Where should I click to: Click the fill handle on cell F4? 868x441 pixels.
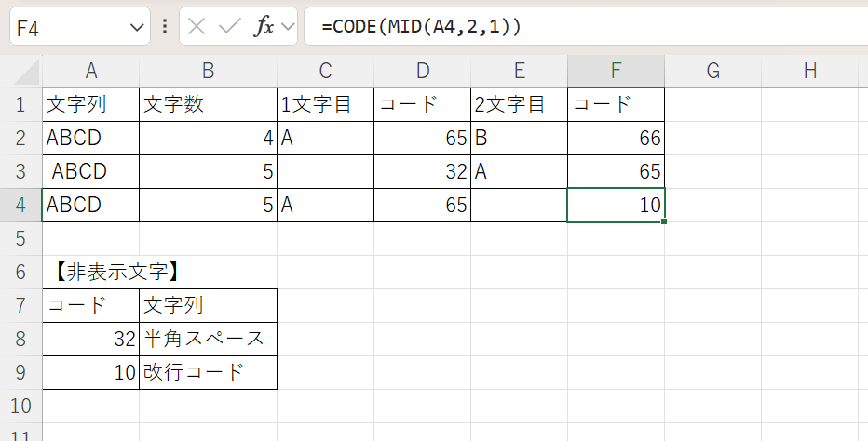pos(664,221)
